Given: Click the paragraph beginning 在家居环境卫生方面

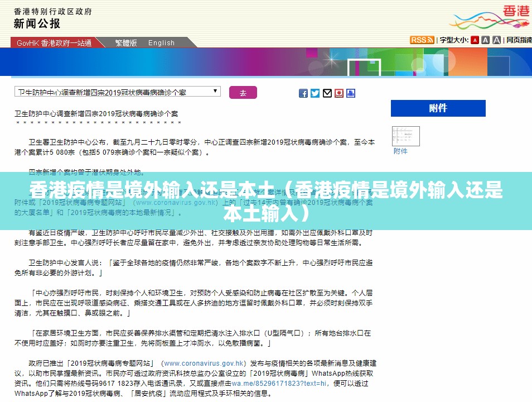Looking at the screenshot, I should click(x=193, y=338).
